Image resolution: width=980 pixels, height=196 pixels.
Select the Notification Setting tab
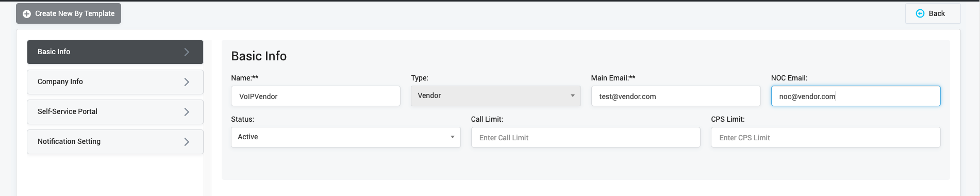115,142
